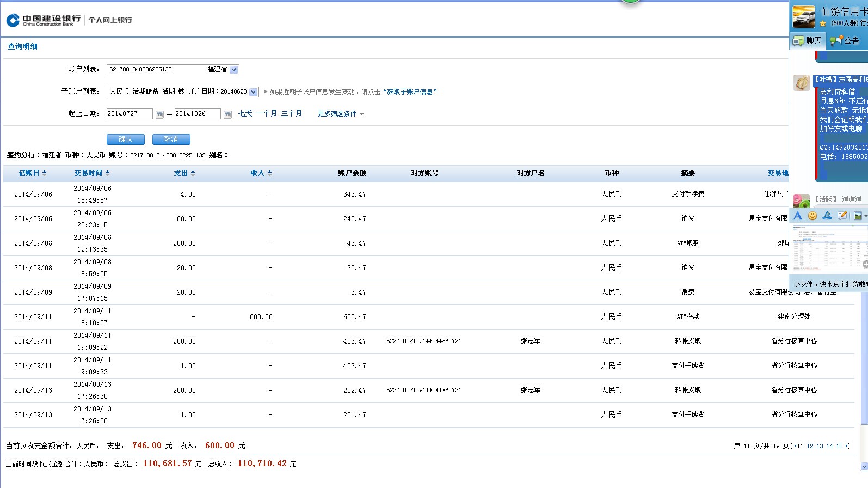Expand the 账户列表 account dropdown
Screen dimensions: 868x488
click(x=233, y=70)
